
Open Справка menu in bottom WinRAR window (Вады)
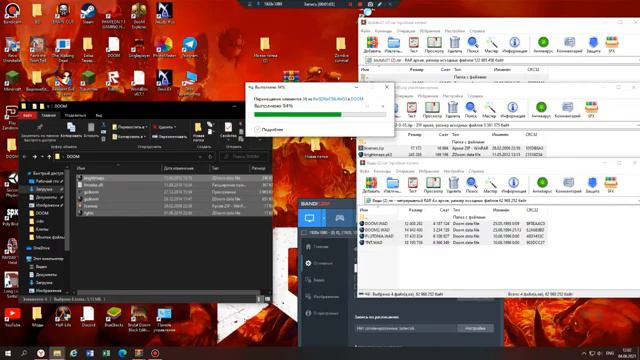[x=476, y=171]
